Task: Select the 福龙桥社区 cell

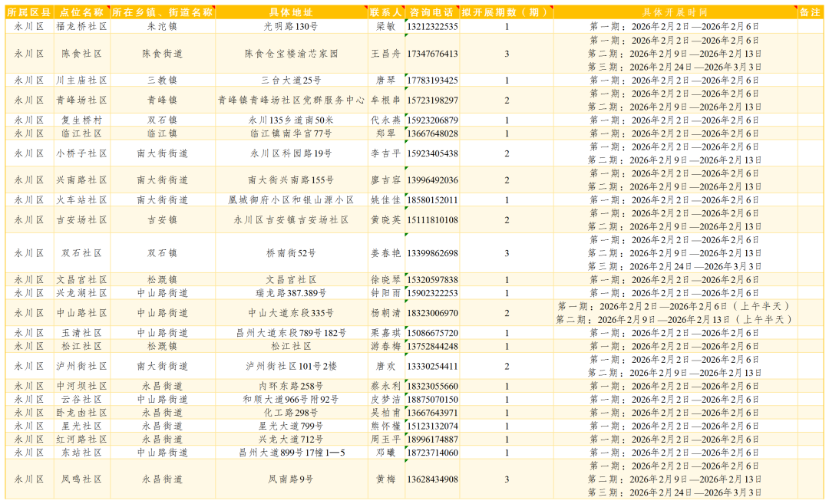Action: tap(81, 26)
